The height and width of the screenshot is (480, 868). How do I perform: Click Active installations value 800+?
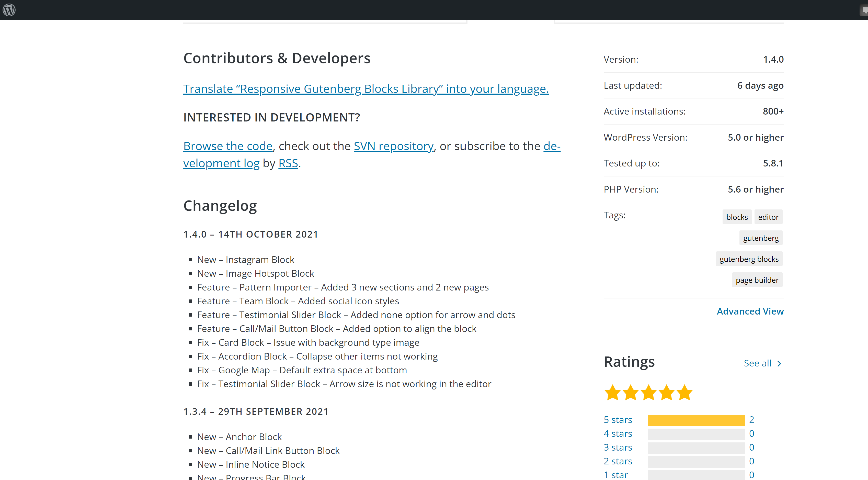pos(773,111)
